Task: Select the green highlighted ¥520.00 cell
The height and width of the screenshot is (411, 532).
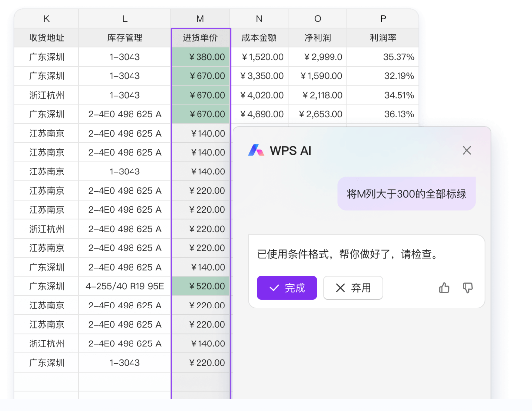Action: [200, 286]
